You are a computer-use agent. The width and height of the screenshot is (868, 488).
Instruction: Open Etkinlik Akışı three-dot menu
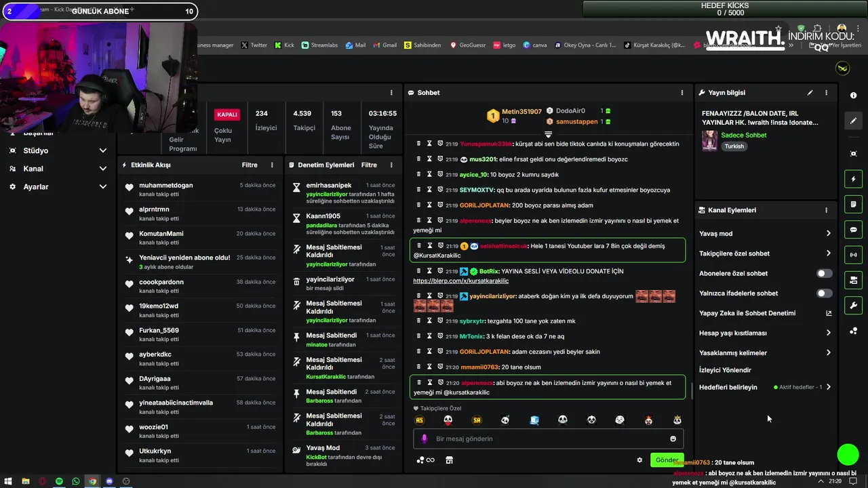(272, 165)
